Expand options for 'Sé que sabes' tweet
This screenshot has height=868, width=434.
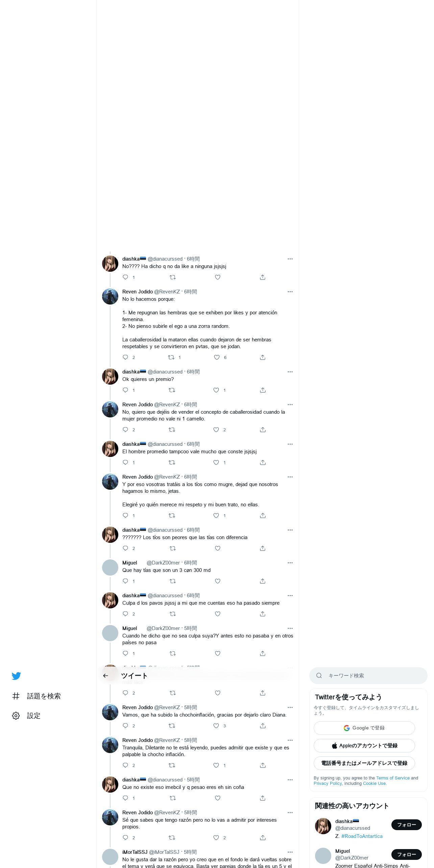tap(290, 813)
